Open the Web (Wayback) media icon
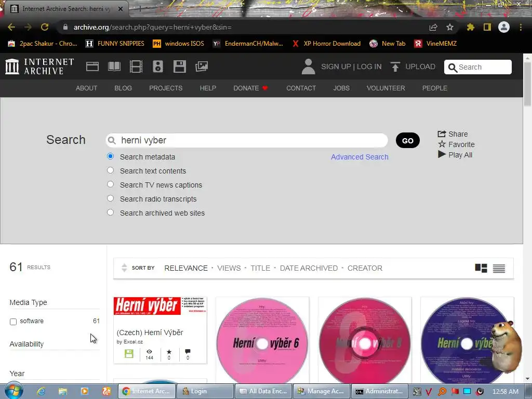The height and width of the screenshot is (399, 532). pyautogui.click(x=92, y=66)
